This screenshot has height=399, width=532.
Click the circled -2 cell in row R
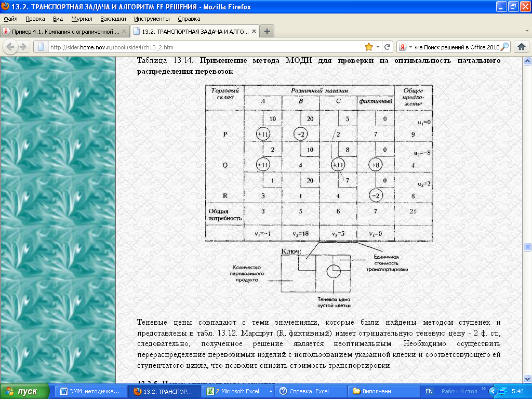point(376,195)
